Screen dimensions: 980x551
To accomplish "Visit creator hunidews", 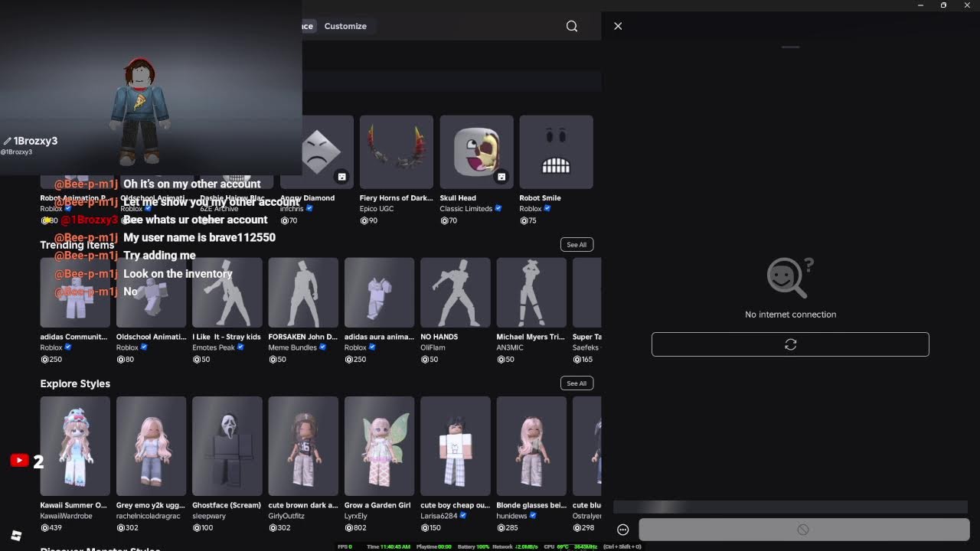I will [x=511, y=516].
